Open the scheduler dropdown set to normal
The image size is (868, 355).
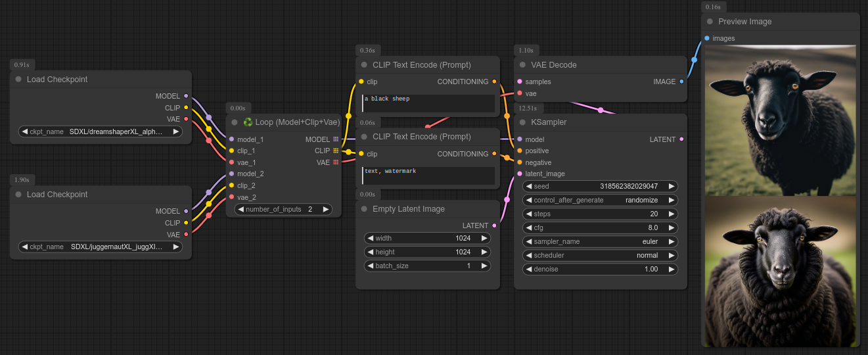[601, 255]
